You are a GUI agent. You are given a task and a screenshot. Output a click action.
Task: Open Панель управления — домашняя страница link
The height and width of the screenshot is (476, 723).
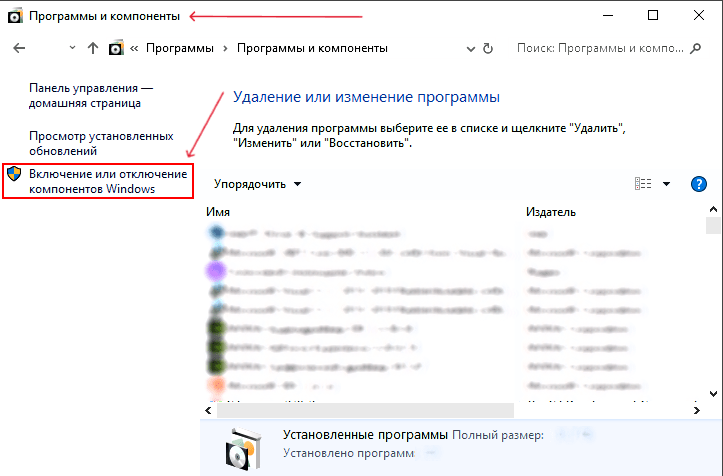tap(91, 95)
